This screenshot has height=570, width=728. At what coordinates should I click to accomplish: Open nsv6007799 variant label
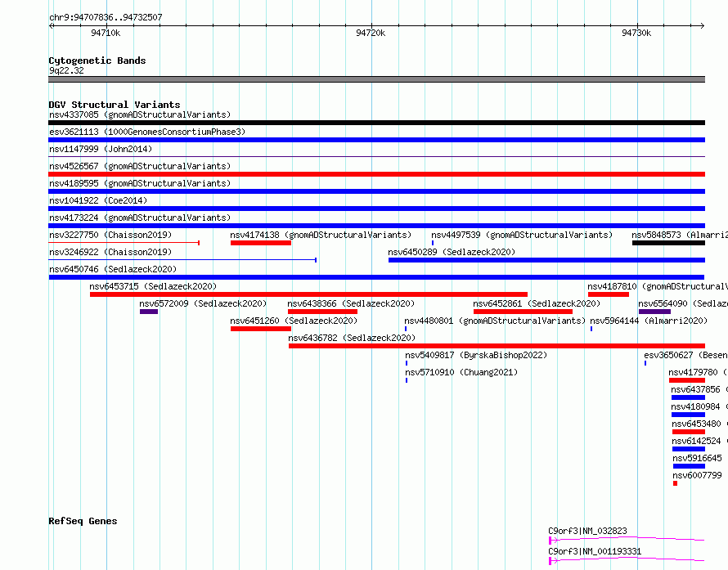coord(698,475)
